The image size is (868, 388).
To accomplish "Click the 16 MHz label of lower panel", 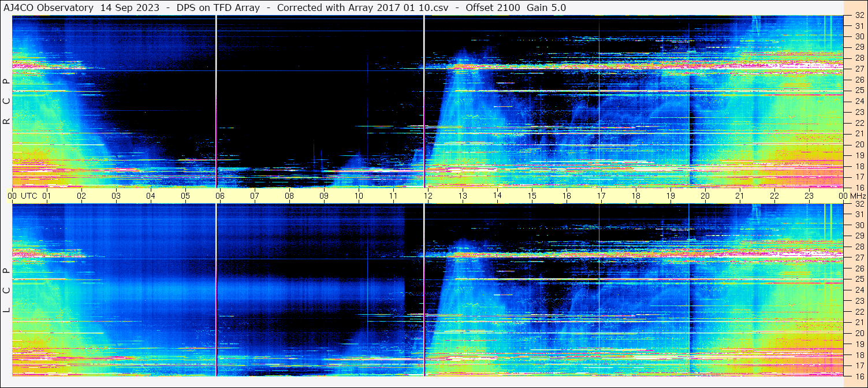I will tap(859, 376).
